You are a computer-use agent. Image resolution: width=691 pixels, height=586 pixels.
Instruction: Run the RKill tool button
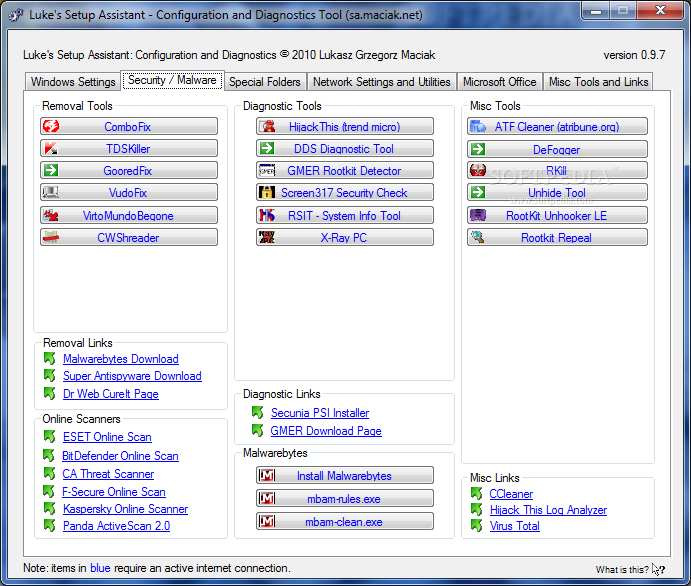(x=557, y=170)
